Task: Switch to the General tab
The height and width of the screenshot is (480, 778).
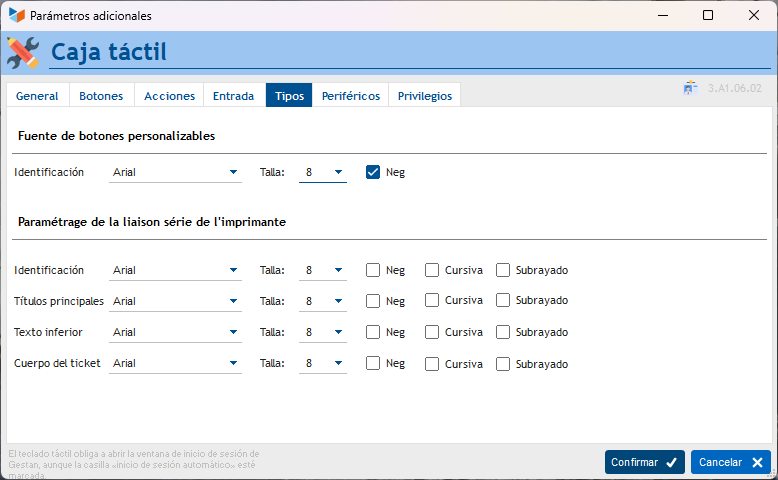Action: click(37, 96)
